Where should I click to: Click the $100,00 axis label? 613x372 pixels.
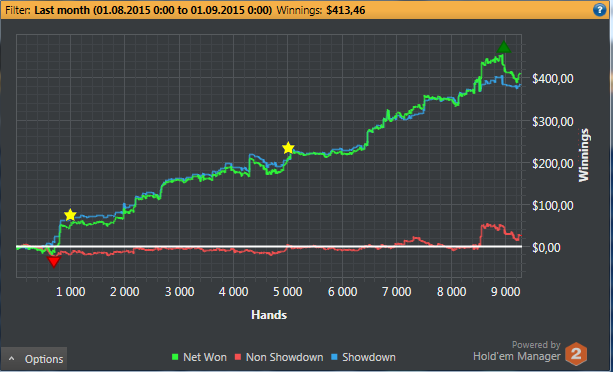552,205
